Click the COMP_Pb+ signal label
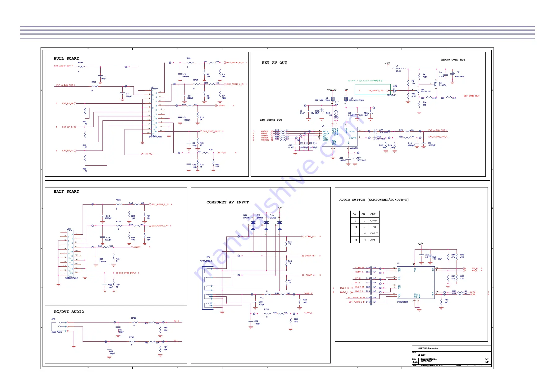The height and width of the screenshot is (392, 555). pos(310,256)
